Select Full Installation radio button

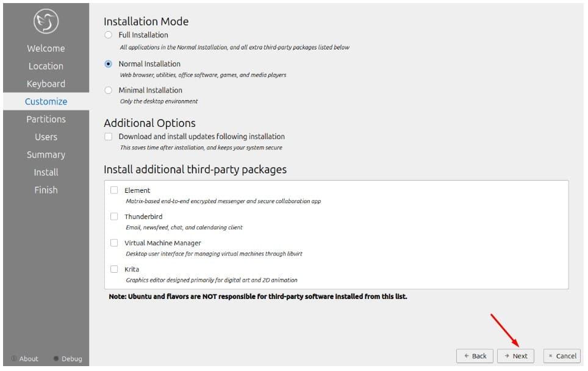click(x=109, y=35)
